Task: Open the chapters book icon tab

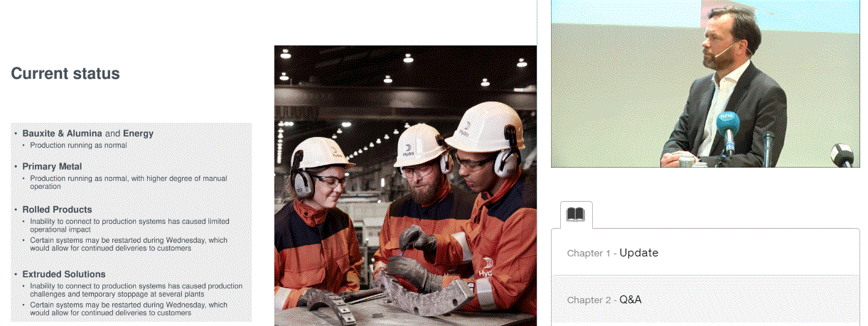Action: tap(575, 214)
